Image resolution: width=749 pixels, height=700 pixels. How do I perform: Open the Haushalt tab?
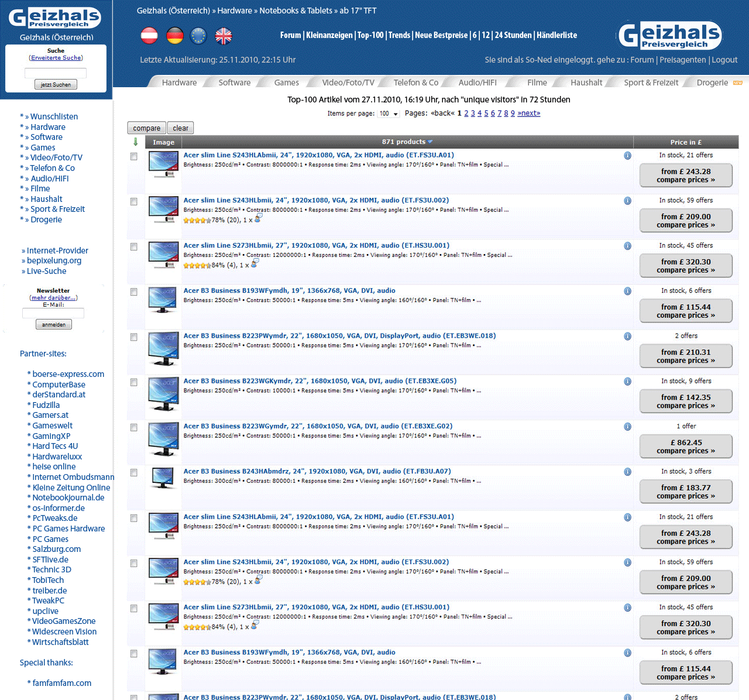pos(586,83)
